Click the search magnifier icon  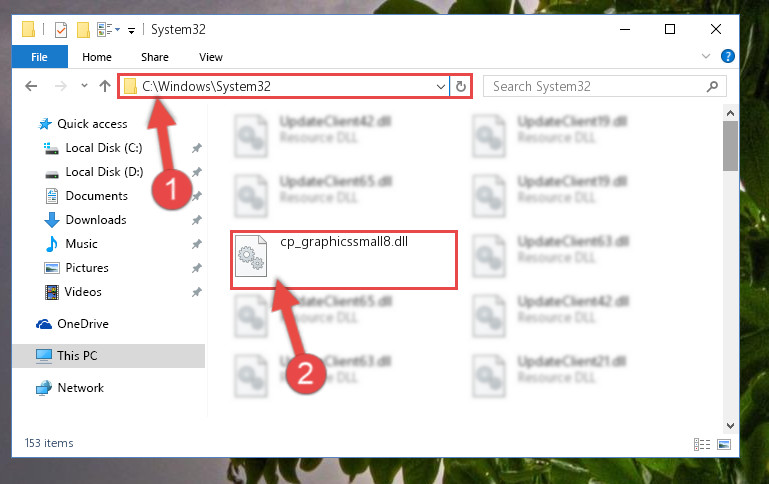point(712,87)
